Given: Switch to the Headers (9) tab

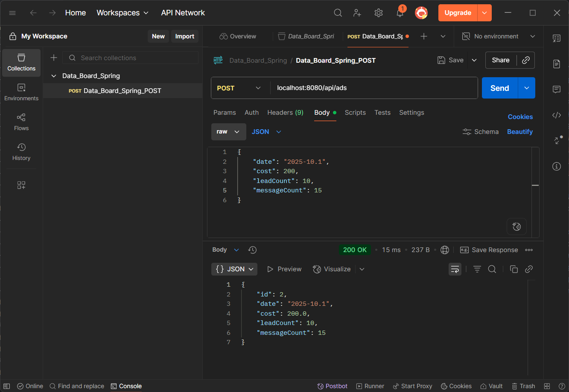Looking at the screenshot, I should click(285, 113).
